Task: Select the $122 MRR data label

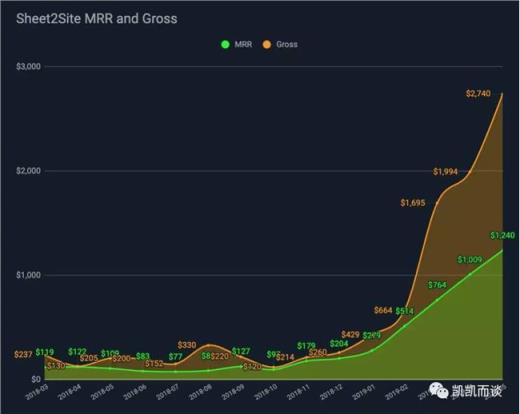Action: [77, 352]
